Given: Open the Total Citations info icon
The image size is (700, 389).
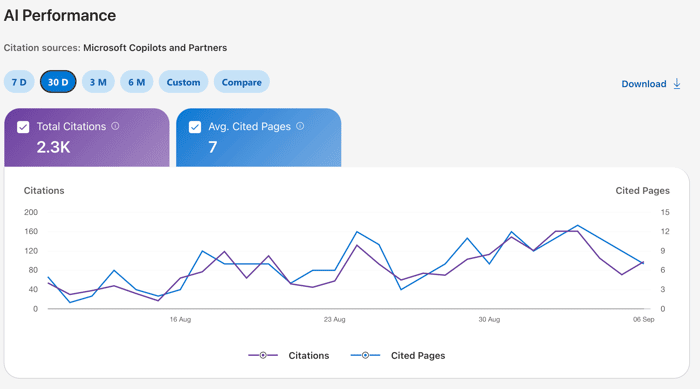Looking at the screenshot, I should [115, 126].
